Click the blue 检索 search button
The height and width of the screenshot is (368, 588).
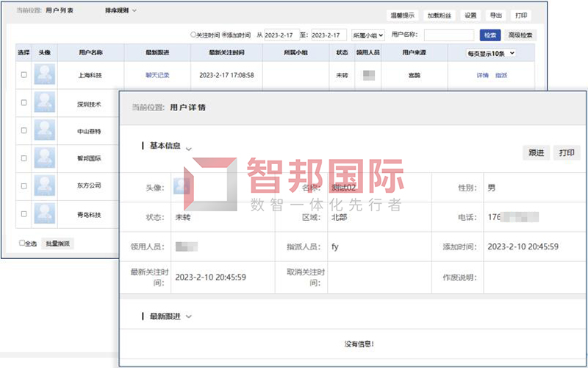pos(490,35)
